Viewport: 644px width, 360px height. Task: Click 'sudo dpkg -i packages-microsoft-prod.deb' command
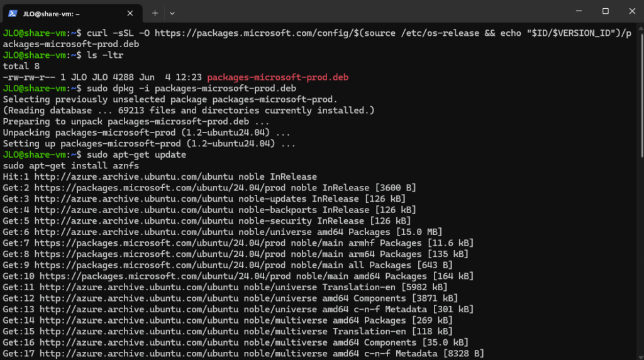click(x=191, y=88)
